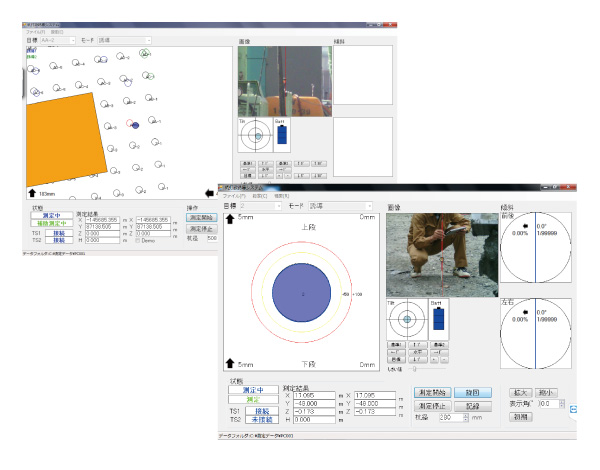Click the right 1' camera button in front window

click(x=439, y=352)
